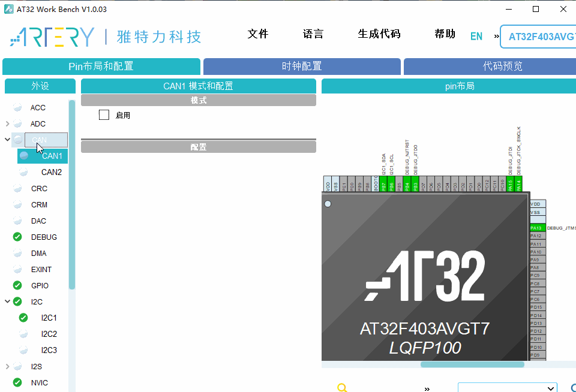
Task: Open the 生成代码 menu
Action: [x=379, y=34]
